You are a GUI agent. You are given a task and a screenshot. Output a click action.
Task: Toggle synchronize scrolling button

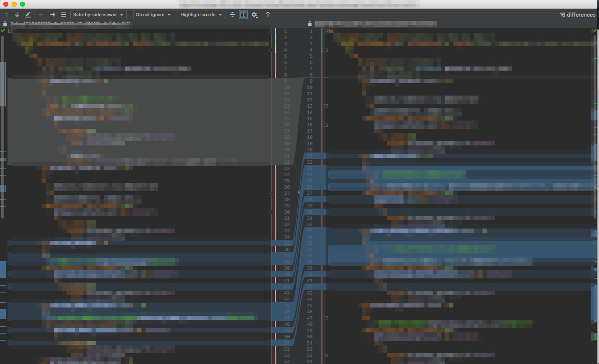[x=243, y=15]
